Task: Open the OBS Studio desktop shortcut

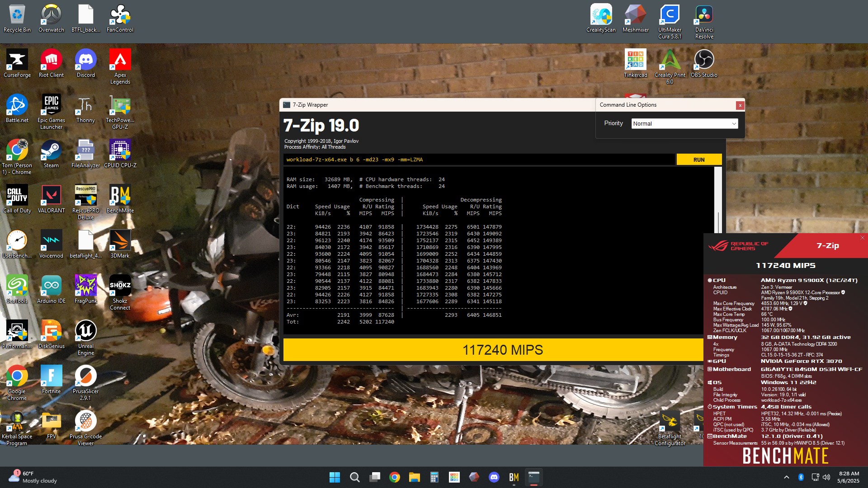Action: click(704, 64)
